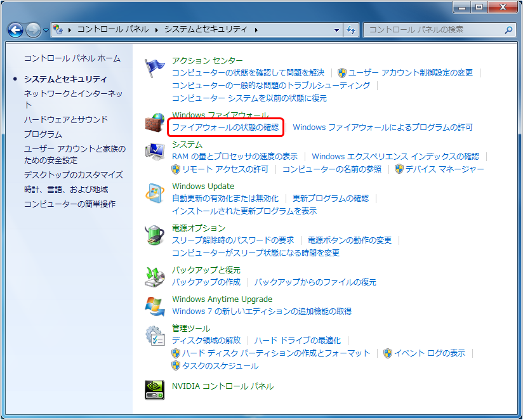Open 電源ボタンの動作の変更 link

pyautogui.click(x=350, y=240)
